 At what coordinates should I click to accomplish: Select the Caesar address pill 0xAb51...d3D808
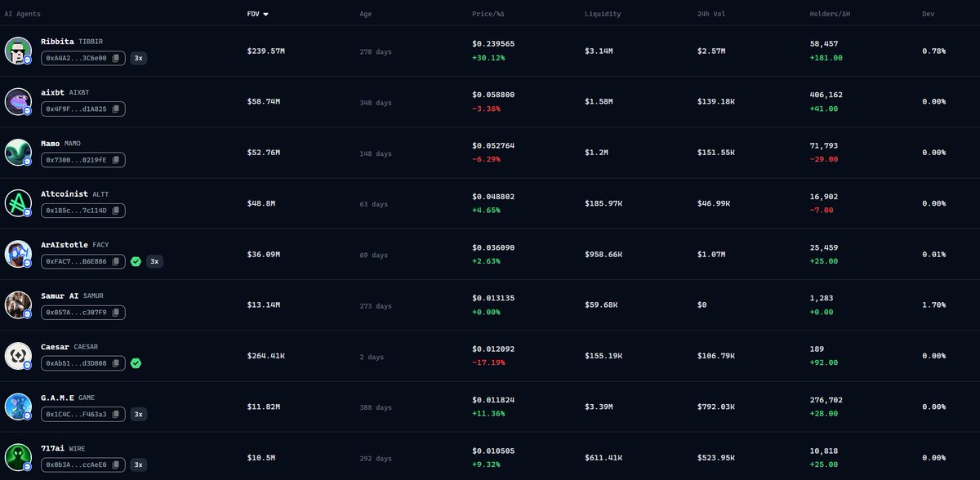point(76,362)
